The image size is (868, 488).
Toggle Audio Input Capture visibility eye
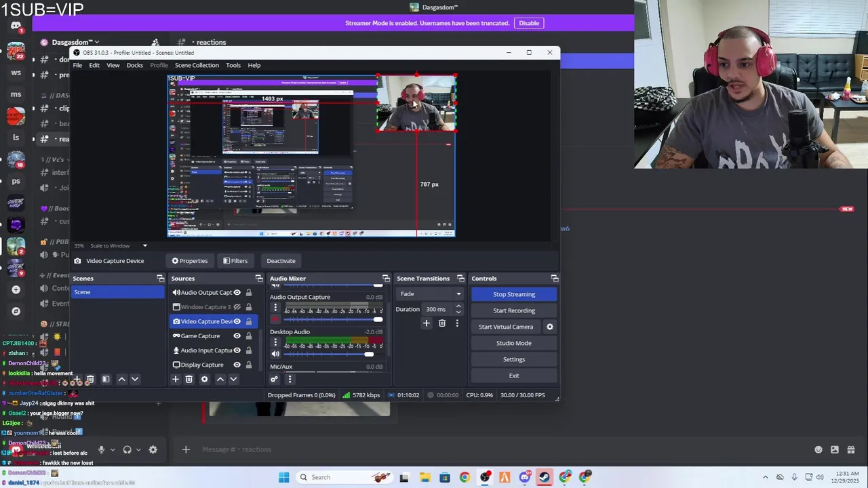pos(237,350)
